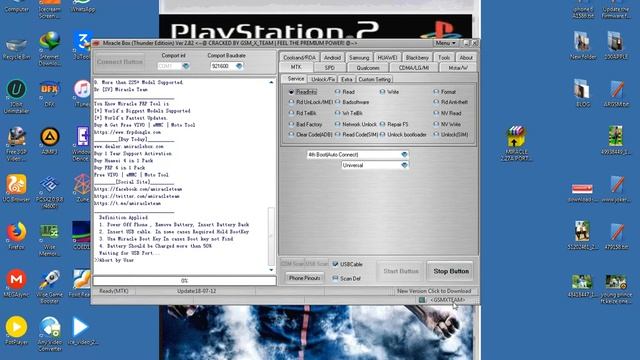Open the Tools tab

point(444,58)
